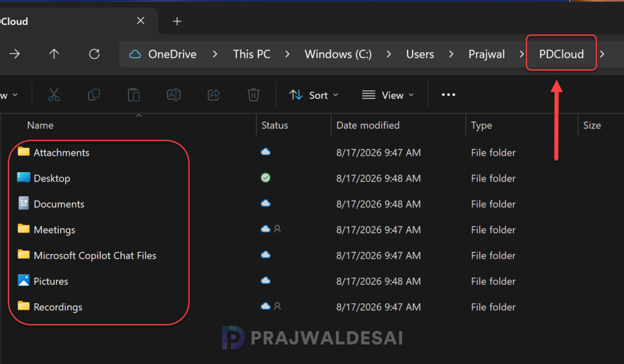The width and height of the screenshot is (624, 364).
Task: Expand chevron after Windows (C:) breadcrumb
Action: (389, 54)
